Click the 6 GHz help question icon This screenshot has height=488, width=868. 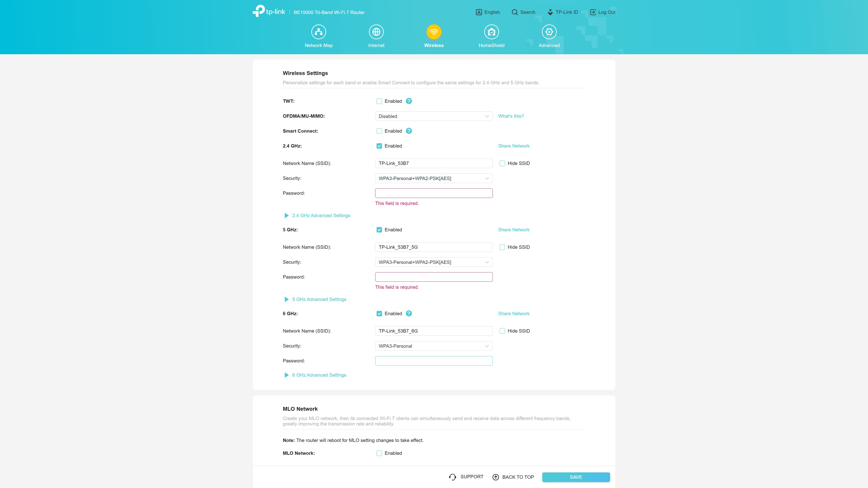tap(409, 314)
